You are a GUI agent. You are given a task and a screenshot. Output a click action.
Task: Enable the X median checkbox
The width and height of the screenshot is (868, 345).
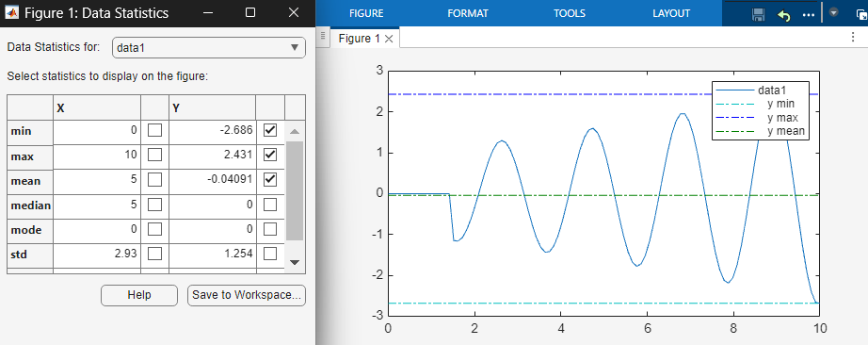pyautogui.click(x=155, y=205)
